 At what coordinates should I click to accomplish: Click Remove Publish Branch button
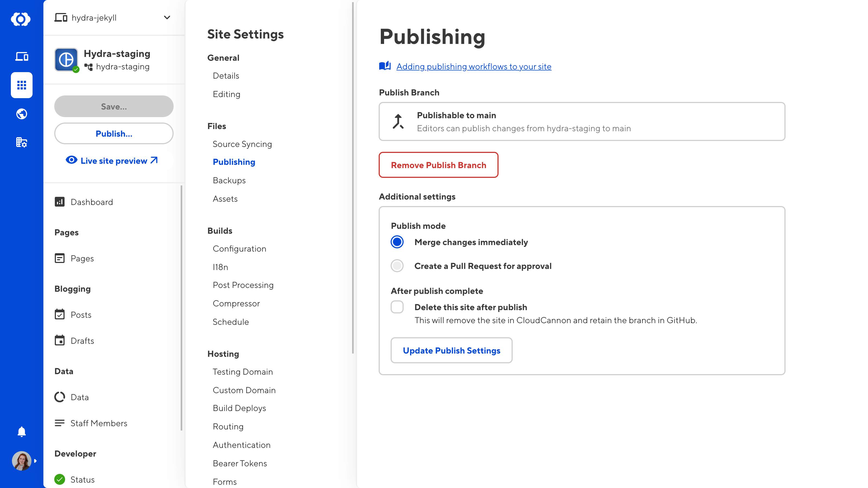[x=438, y=165]
